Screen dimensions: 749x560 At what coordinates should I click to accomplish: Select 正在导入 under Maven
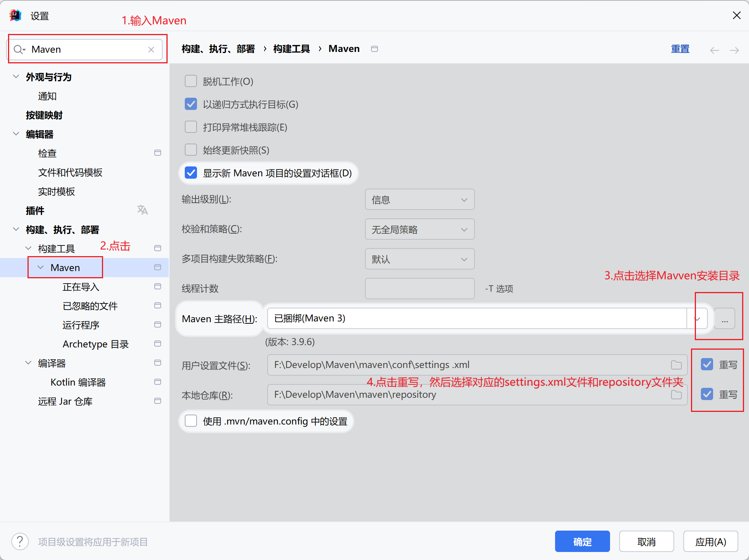[81, 287]
